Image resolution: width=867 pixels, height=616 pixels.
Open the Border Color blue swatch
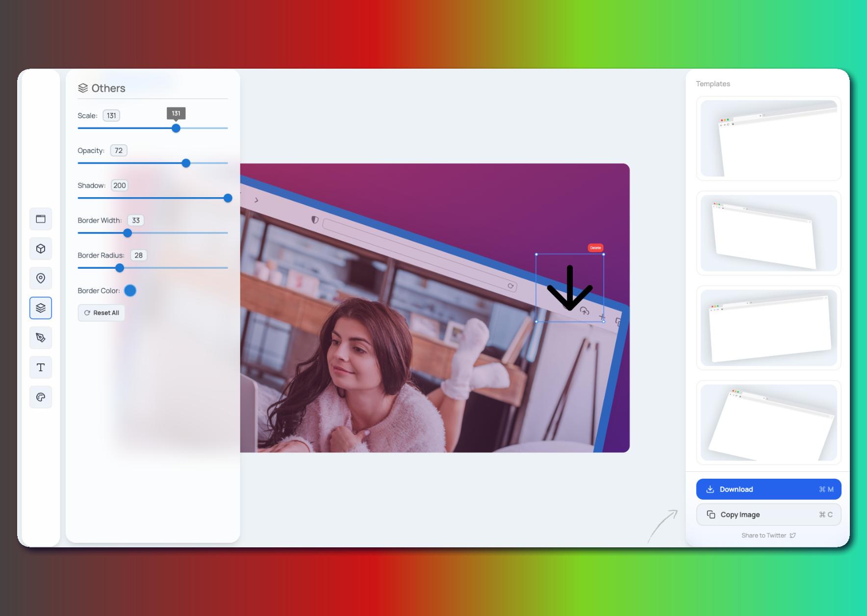[130, 290]
